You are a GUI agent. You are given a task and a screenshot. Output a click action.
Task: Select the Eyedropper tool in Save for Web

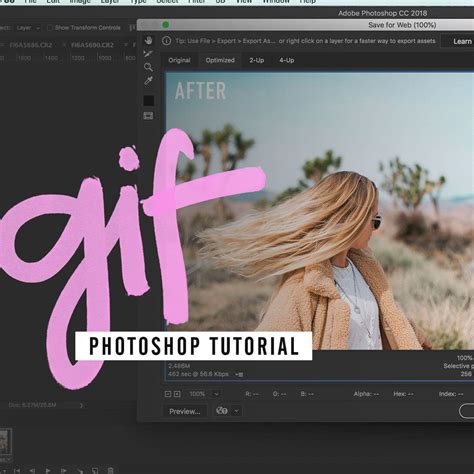[148, 81]
